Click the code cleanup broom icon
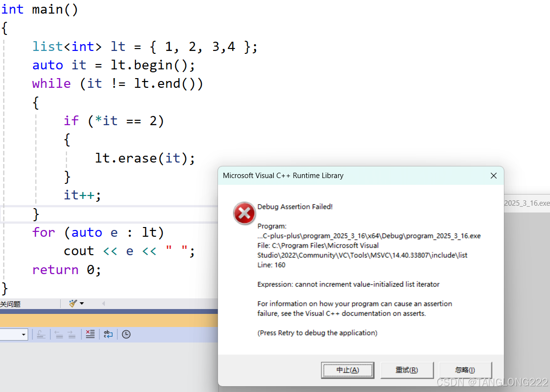Viewport: 550px width, 392px height. [x=73, y=303]
